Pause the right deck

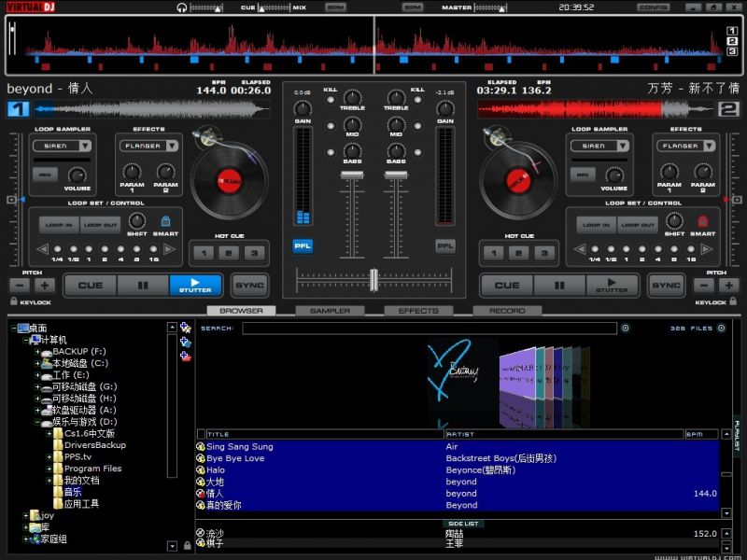558,286
